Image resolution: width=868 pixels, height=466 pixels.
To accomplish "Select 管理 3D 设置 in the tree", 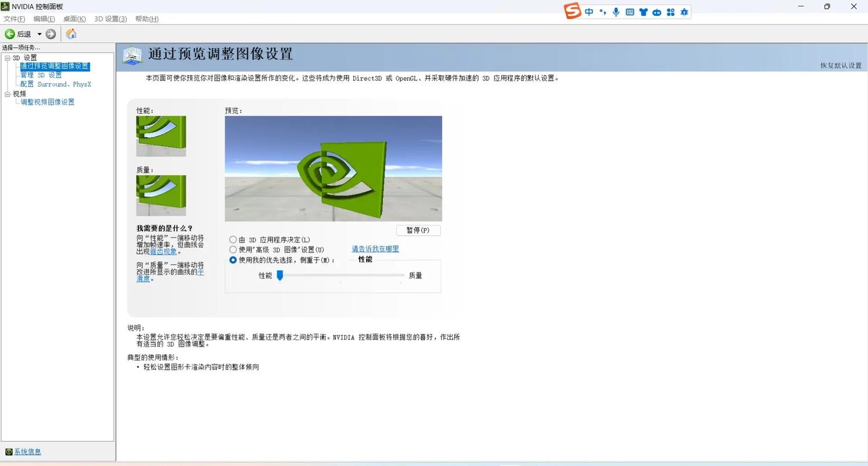I will (x=41, y=75).
